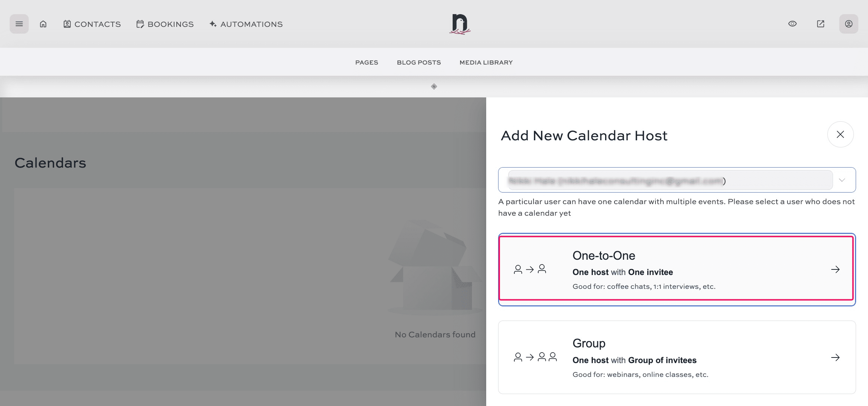Switch to the Blog Posts tab

coord(419,62)
